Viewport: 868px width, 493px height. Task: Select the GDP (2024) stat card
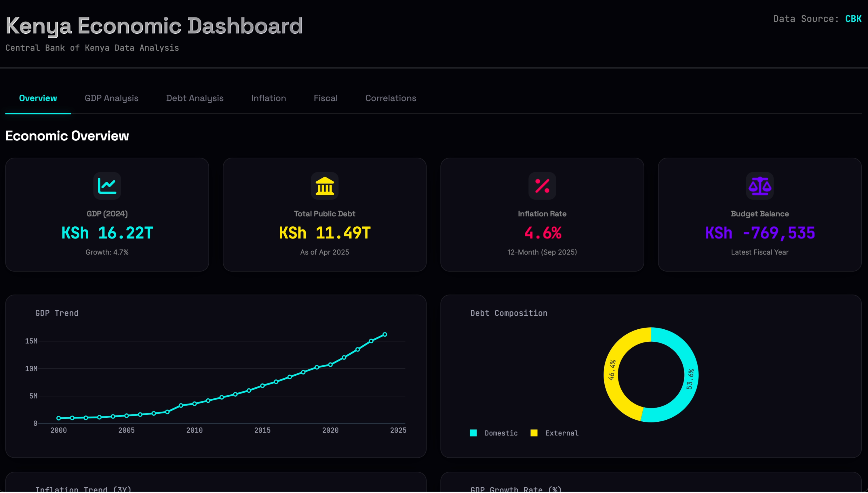107,214
